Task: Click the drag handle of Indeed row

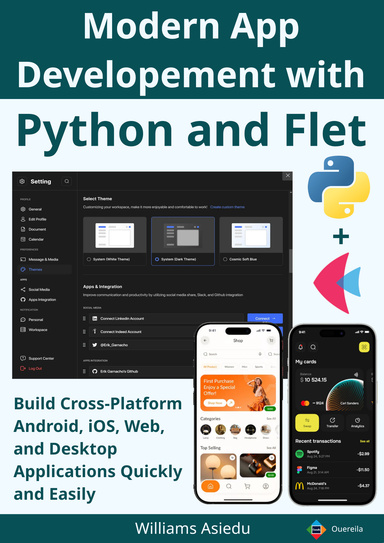Action: [x=84, y=332]
